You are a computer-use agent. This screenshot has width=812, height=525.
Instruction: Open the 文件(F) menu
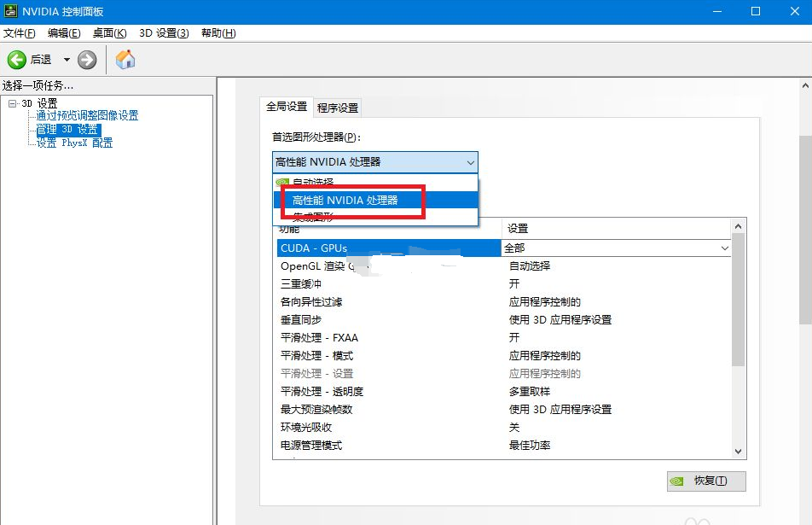pos(19,33)
